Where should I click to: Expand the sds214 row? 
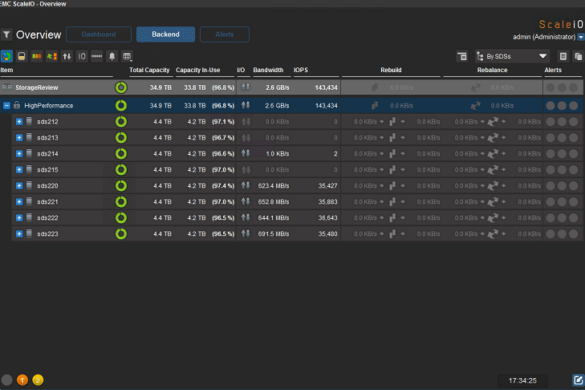(19, 154)
